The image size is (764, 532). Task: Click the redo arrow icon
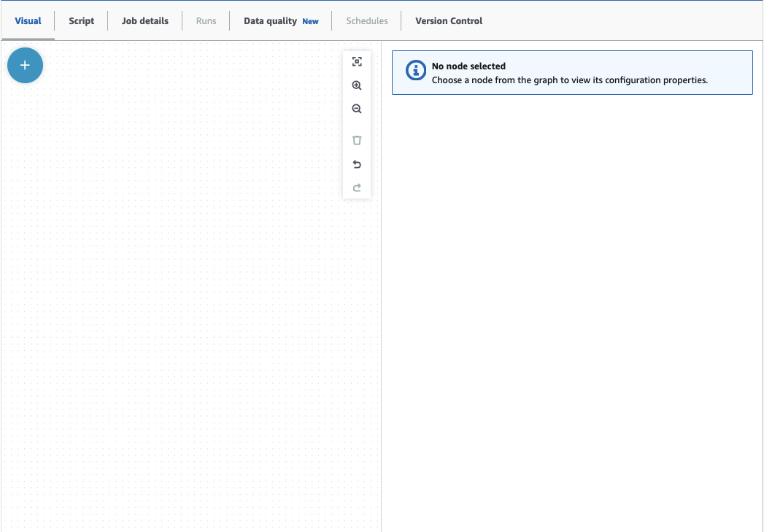357,188
